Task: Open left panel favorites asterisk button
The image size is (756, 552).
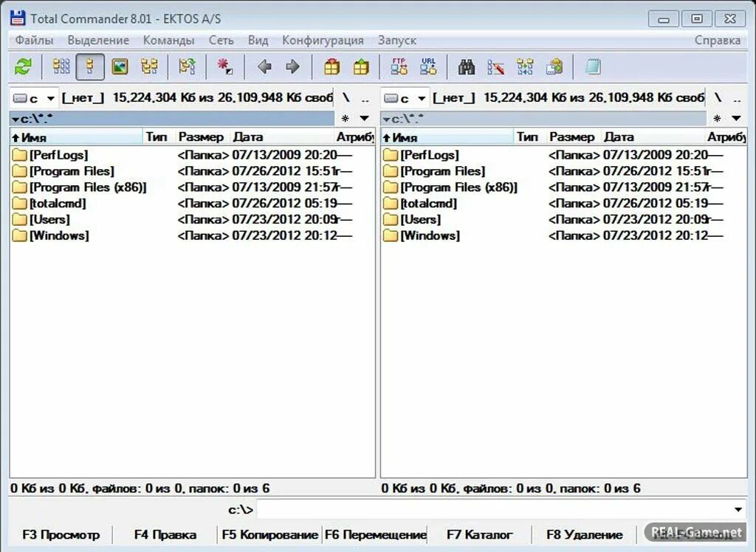Action: click(x=346, y=118)
